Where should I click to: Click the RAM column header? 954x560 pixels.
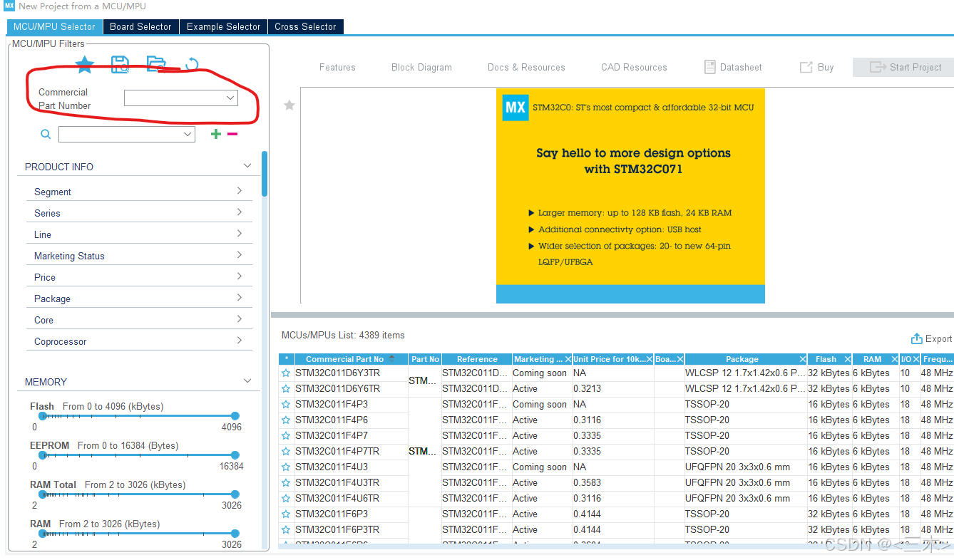pyautogui.click(x=872, y=359)
